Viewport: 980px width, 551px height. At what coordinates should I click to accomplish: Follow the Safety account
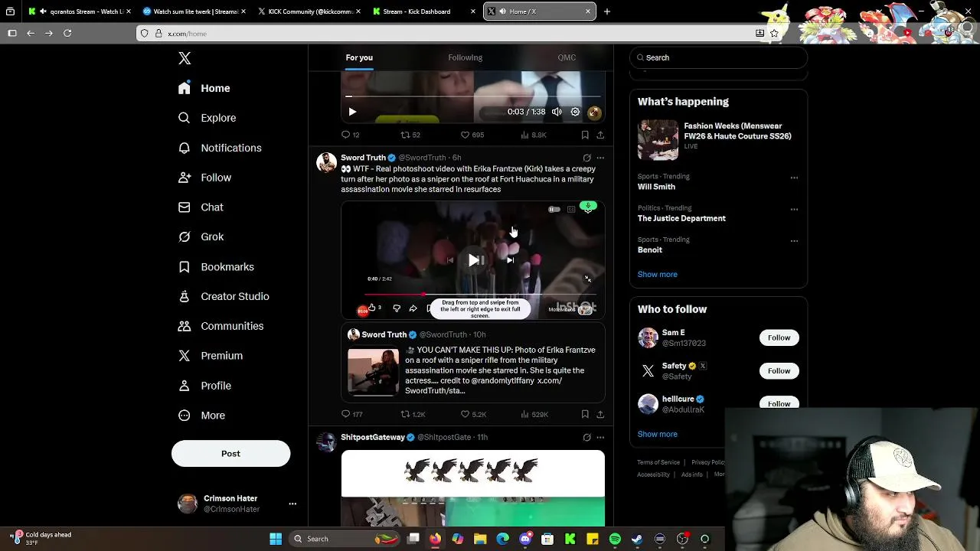(x=779, y=370)
